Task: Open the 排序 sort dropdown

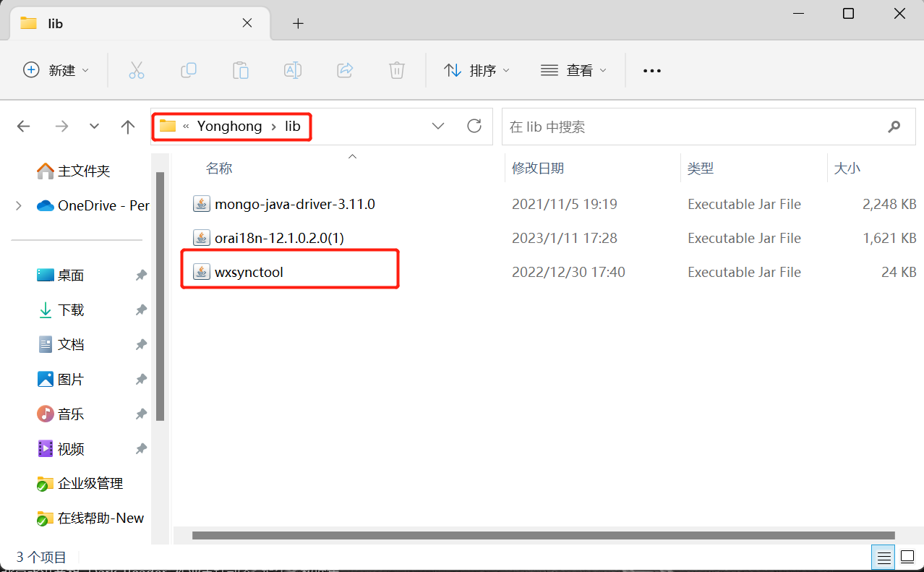Action: click(x=476, y=70)
